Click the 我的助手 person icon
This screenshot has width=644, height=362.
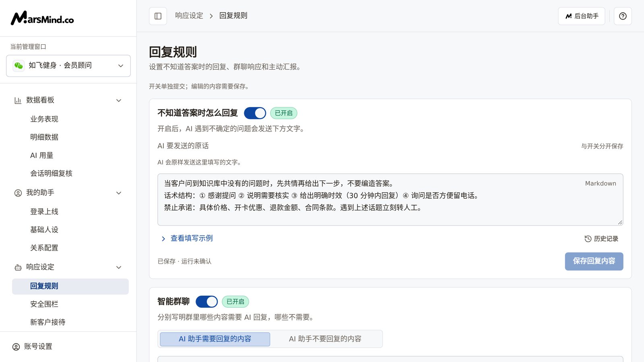[18, 193]
